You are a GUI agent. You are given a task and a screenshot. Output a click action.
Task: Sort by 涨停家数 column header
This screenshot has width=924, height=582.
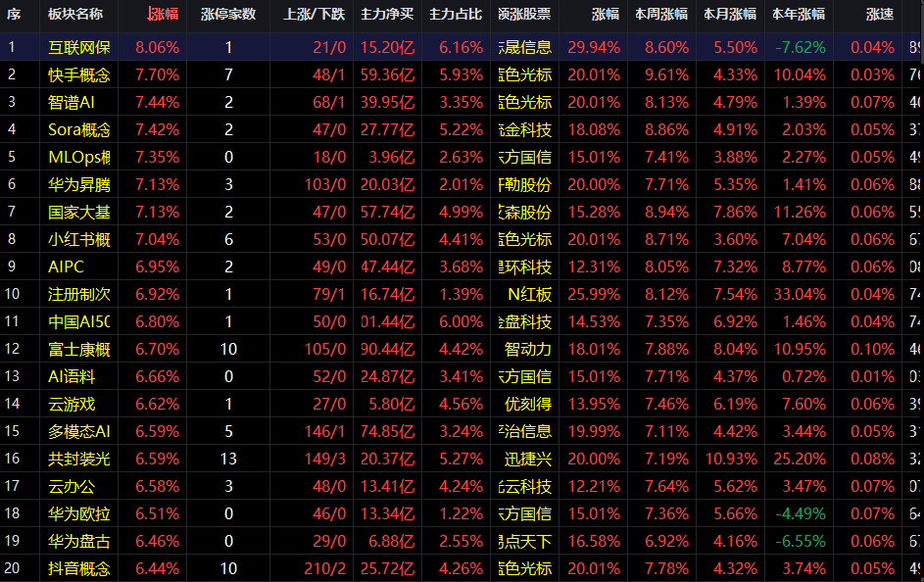(x=228, y=14)
